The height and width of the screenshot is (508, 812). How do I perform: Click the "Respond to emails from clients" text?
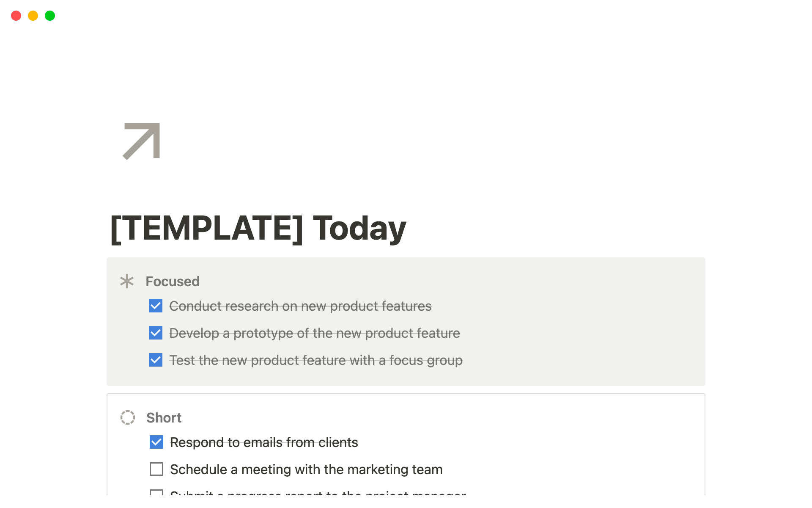[x=264, y=442]
